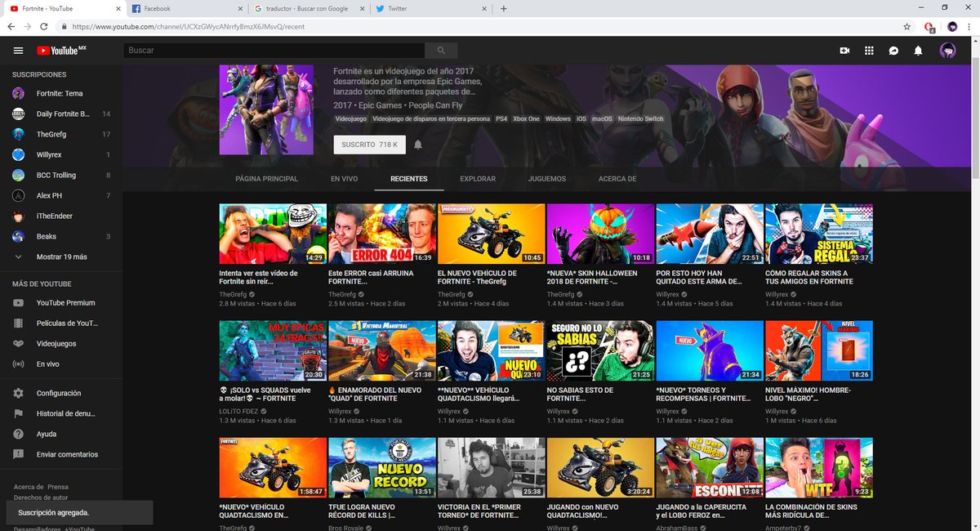Open a new browser tab with plus
Viewport: 980px width, 531px height.
[x=504, y=9]
